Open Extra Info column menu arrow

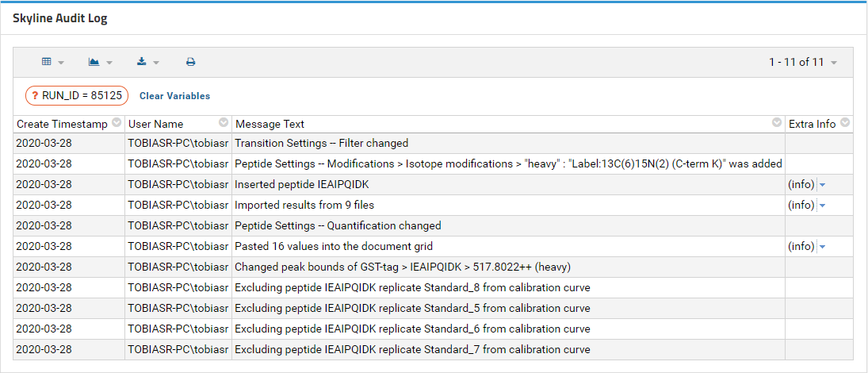click(x=845, y=123)
